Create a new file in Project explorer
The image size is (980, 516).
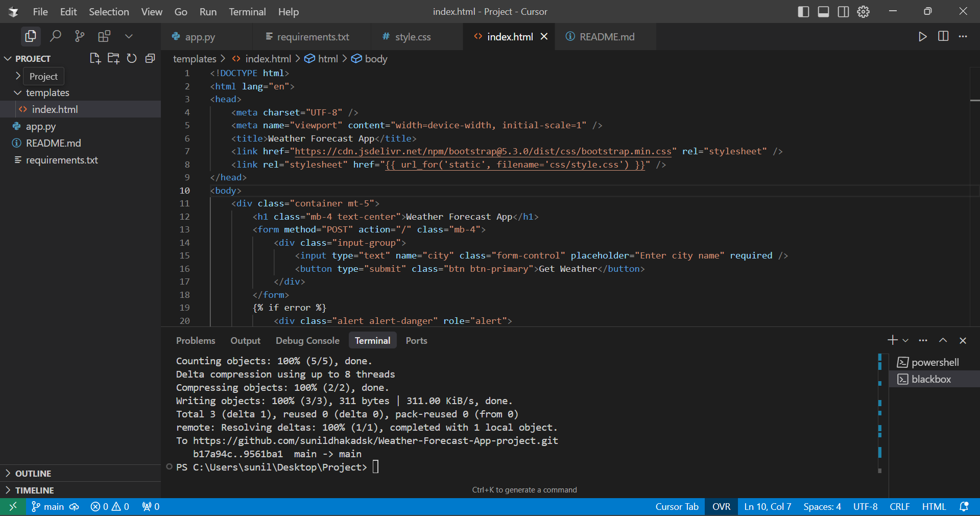click(x=95, y=58)
